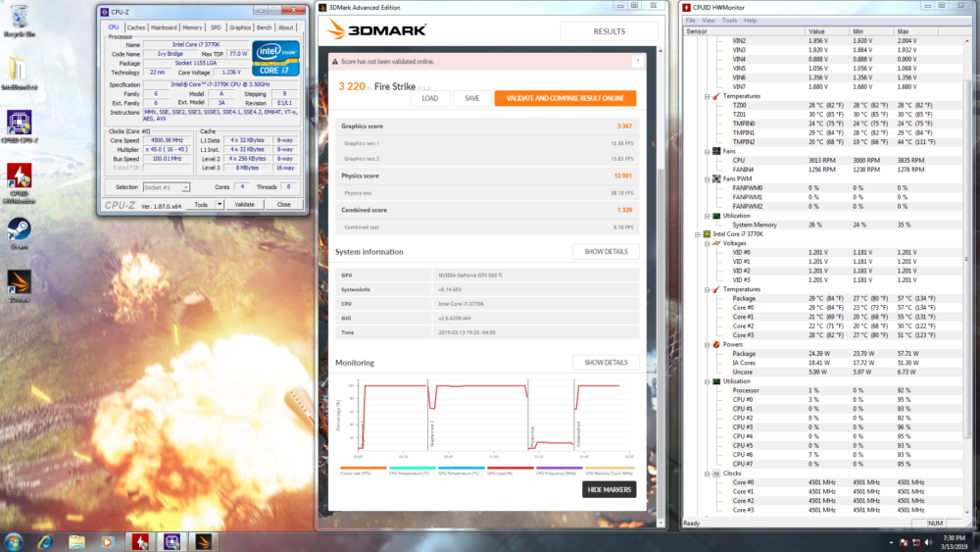The height and width of the screenshot is (552, 980).
Task: Toggle the Frame rate (FPS) legend series
Action: 364,471
